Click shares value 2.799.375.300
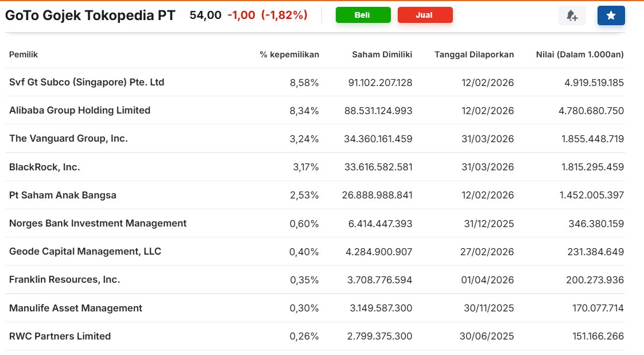The image size is (644, 355). pos(380,336)
